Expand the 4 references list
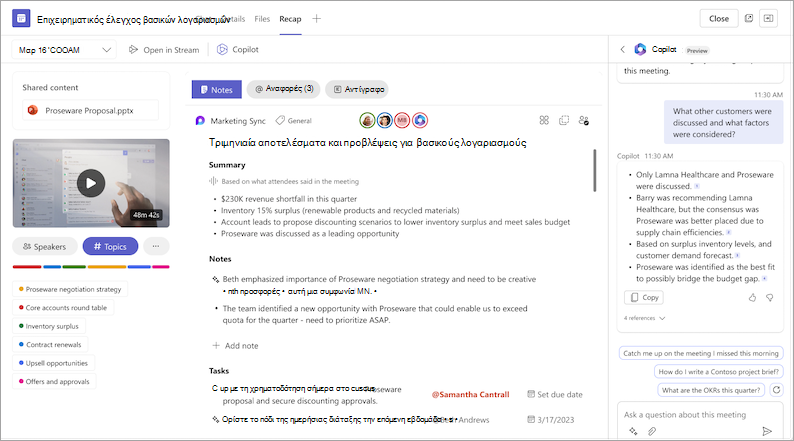Screen dimensions: 794x441 [645, 318]
